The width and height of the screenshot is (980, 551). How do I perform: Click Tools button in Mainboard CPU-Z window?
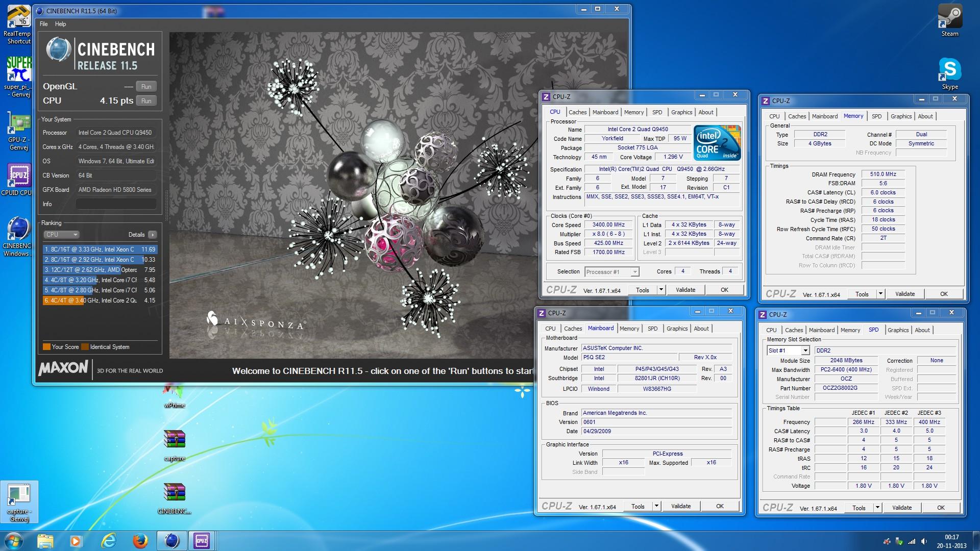(x=638, y=507)
